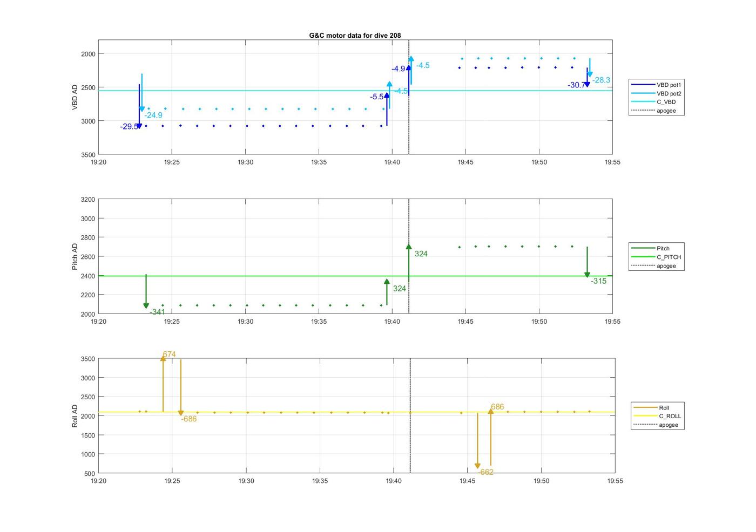Click the 'Roll AD' y-axis label

(x=75, y=416)
